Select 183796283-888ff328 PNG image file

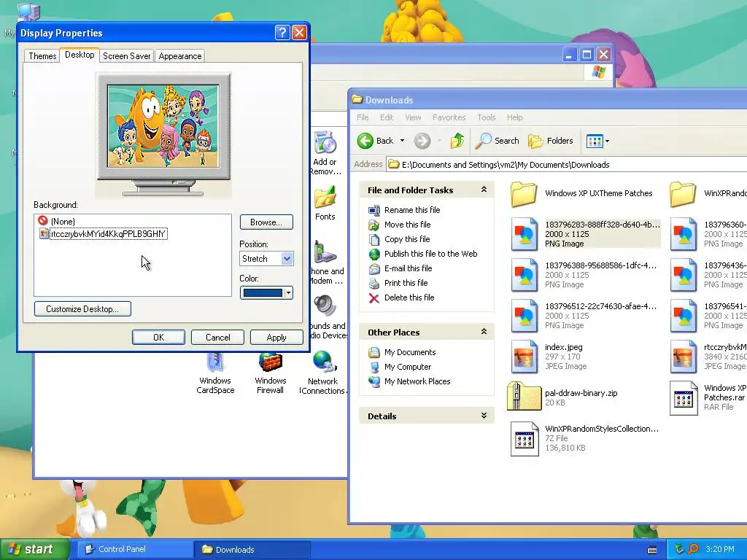[586, 234]
